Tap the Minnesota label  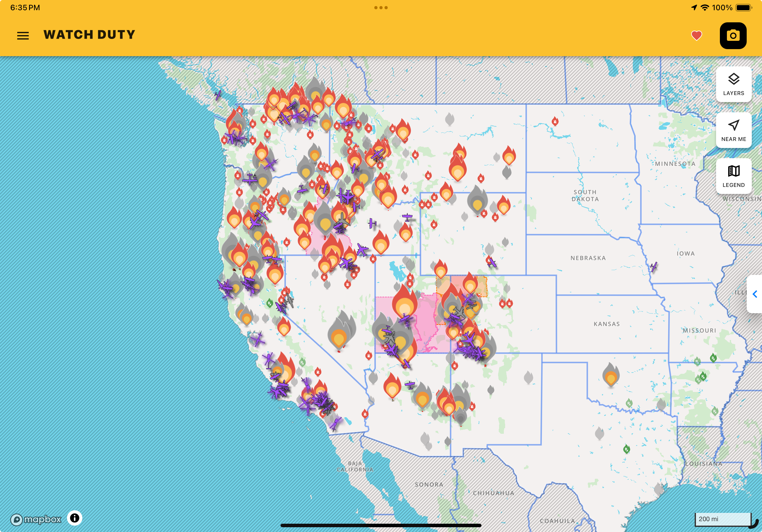point(675,164)
